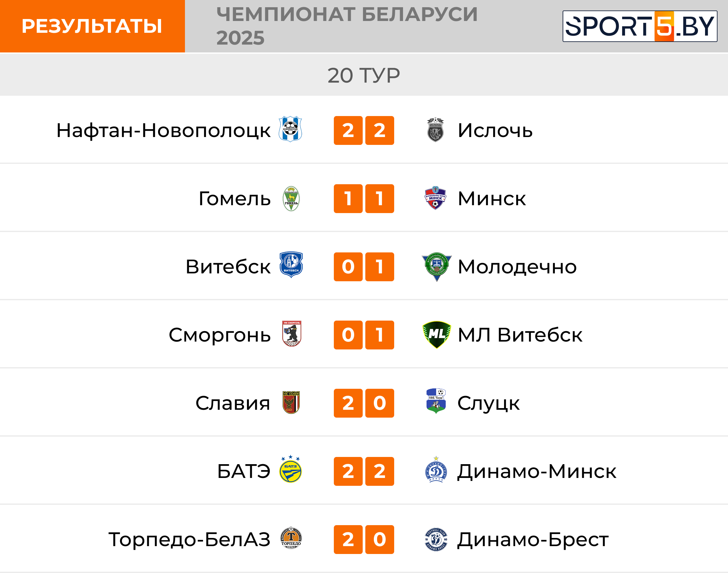The image size is (728, 573).
Task: Click BATE's score of 2 box
Action: (348, 471)
